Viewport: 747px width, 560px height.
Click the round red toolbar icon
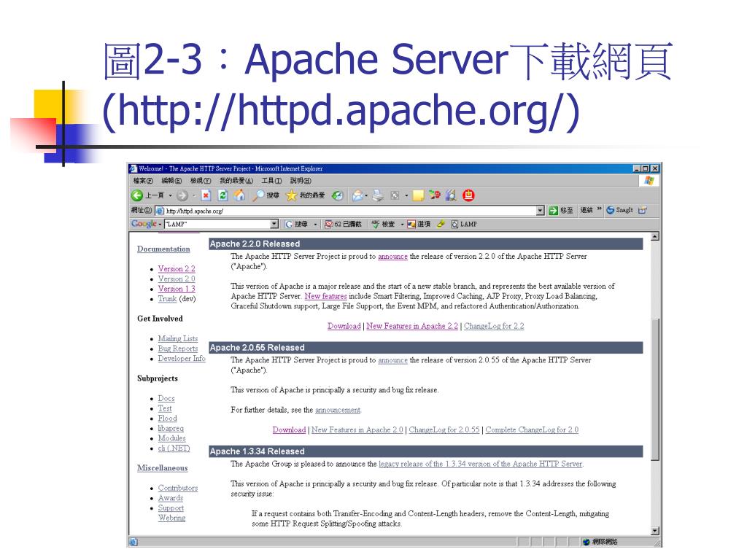(468, 195)
